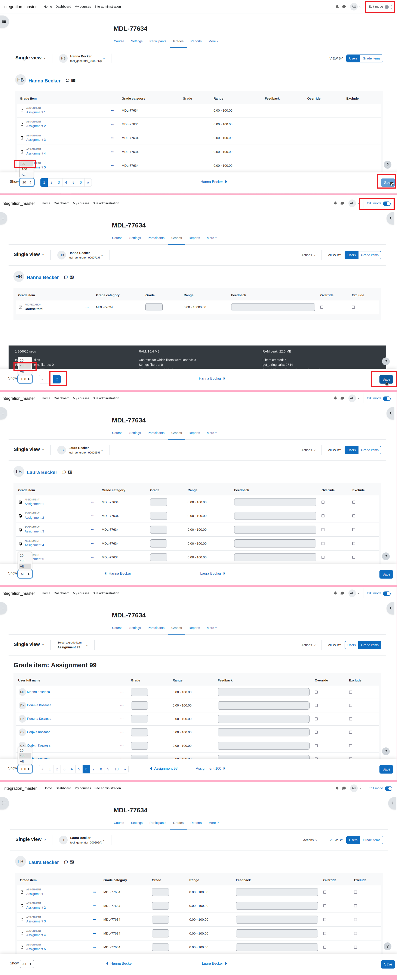Toggle Edit mode on the Course total page

point(387,204)
